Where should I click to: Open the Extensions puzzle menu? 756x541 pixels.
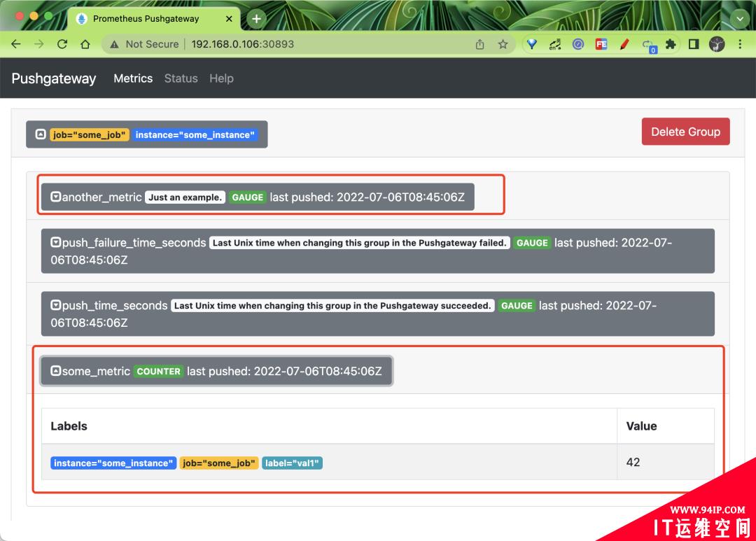point(671,44)
